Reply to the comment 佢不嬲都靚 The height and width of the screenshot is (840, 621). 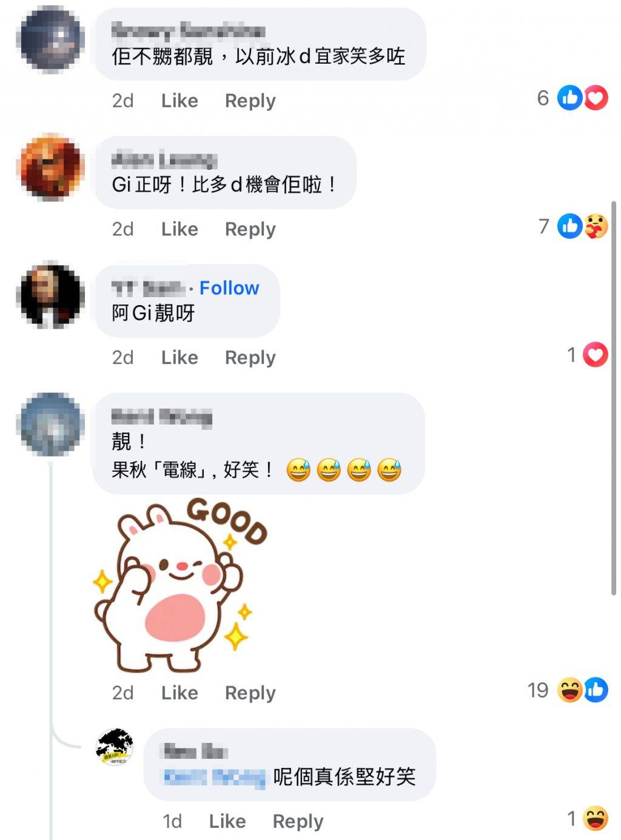[x=250, y=101]
